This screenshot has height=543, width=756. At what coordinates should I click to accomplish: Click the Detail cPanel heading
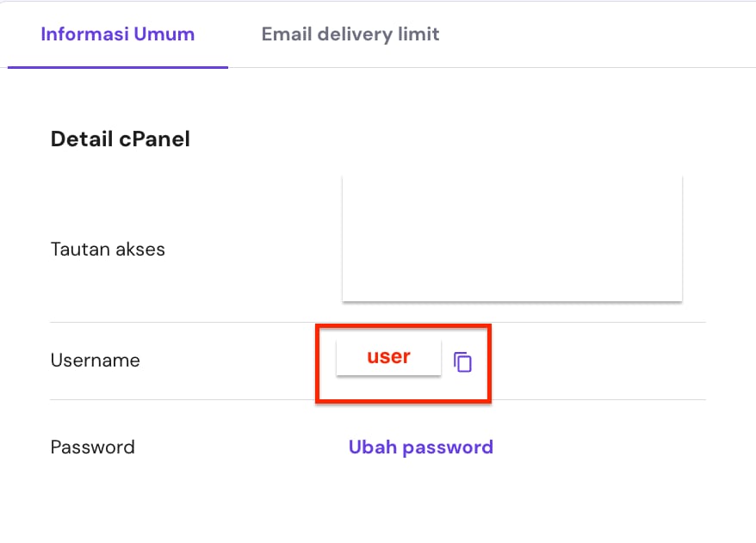121,139
